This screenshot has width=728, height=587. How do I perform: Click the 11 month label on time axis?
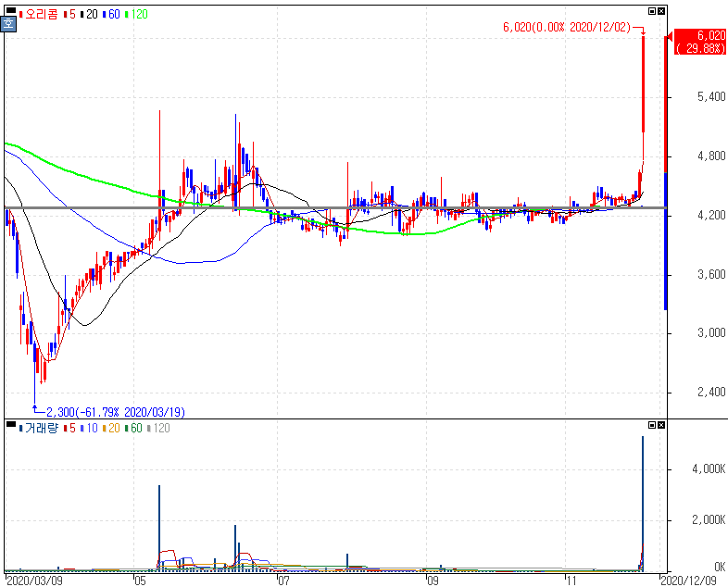(x=571, y=581)
